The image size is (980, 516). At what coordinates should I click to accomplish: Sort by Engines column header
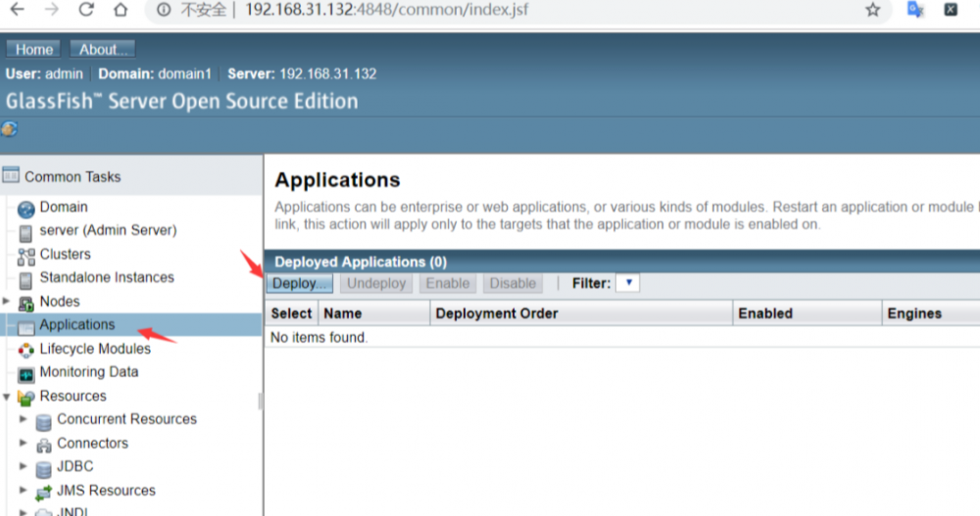coord(914,313)
